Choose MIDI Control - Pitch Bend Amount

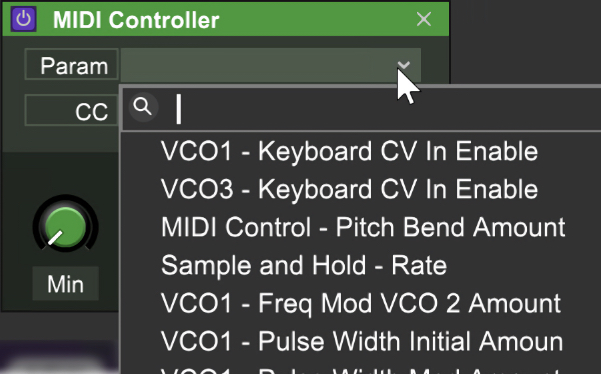pyautogui.click(x=363, y=227)
